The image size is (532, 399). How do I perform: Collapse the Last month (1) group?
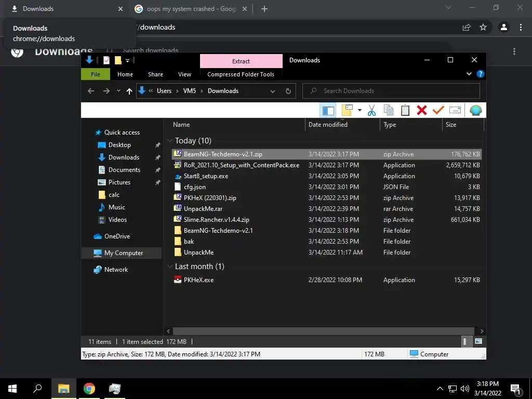tap(170, 267)
